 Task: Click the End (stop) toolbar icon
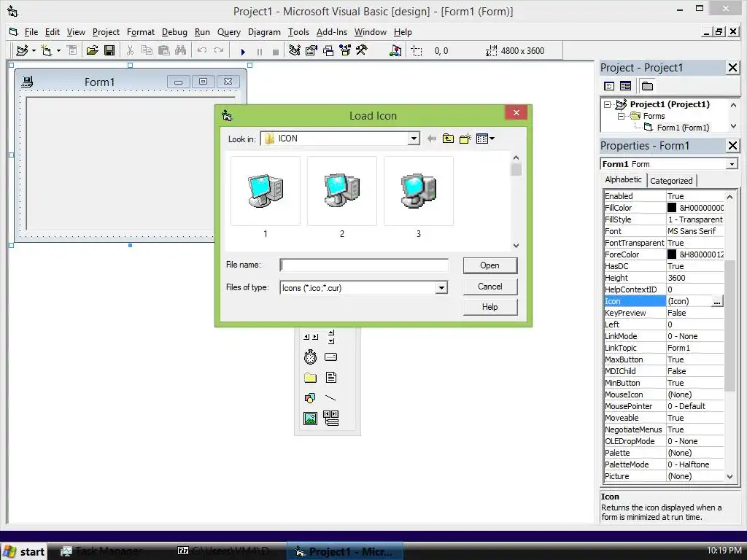[x=275, y=52]
